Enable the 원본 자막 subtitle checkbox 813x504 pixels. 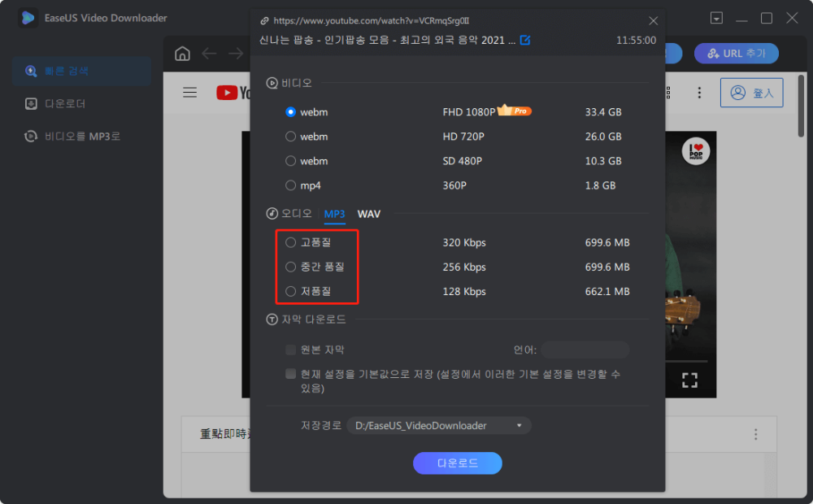pos(289,350)
